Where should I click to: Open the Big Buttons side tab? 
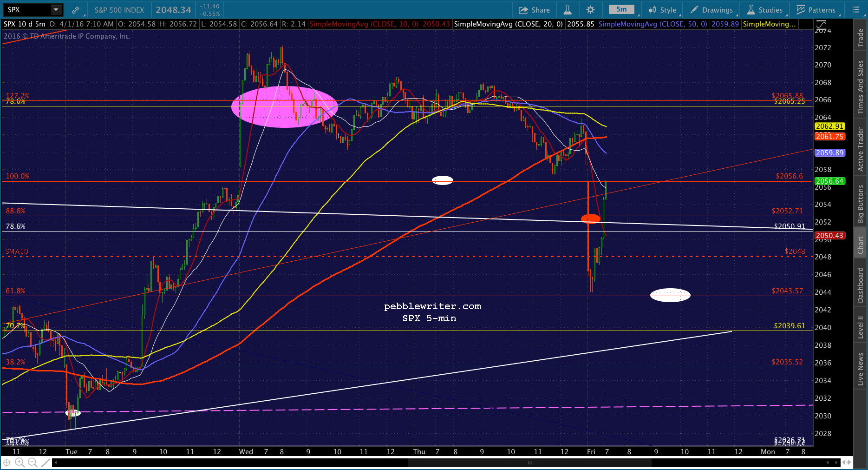pyautogui.click(x=861, y=204)
